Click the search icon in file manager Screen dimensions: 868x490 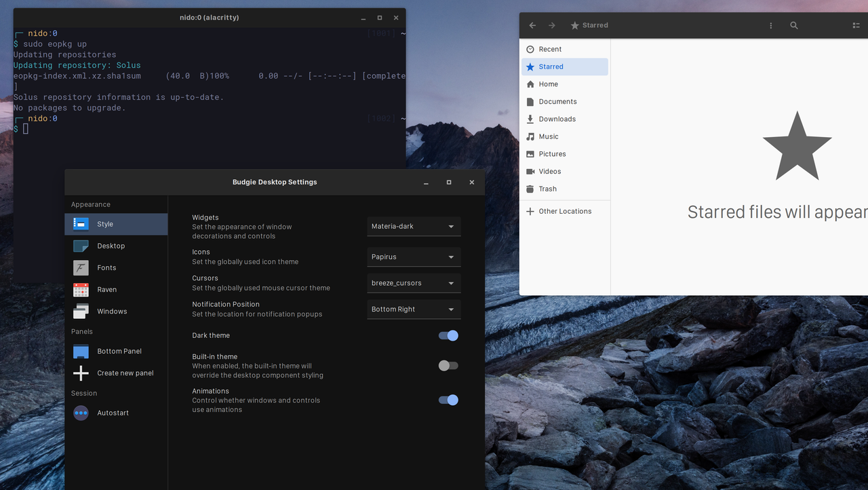794,25
